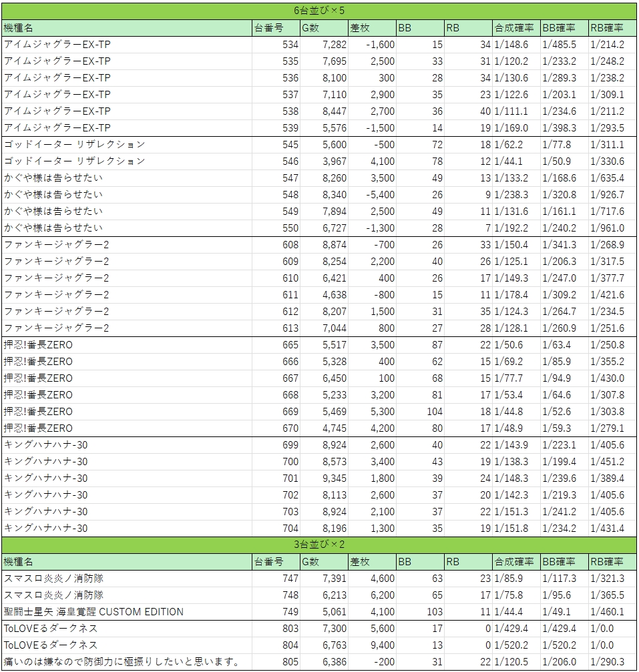
Task: Click BB probability 1/520.2
Action: click(x=564, y=646)
